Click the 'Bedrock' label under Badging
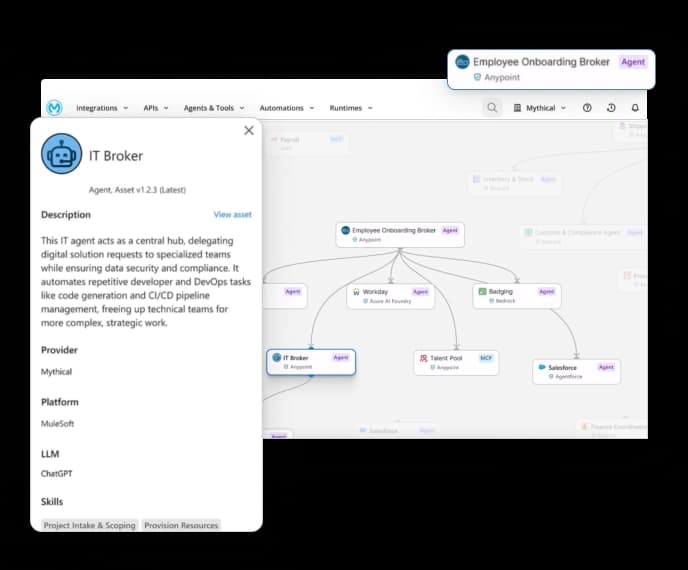688x570 pixels. (505, 301)
